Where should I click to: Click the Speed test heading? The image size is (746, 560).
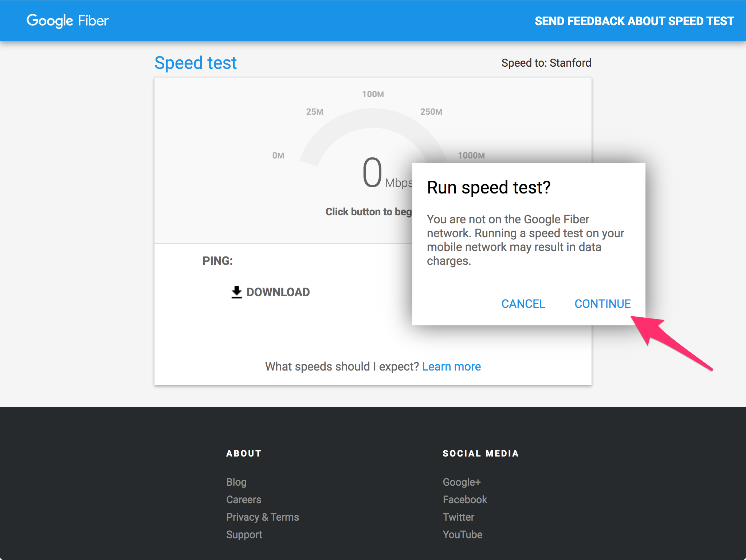(x=196, y=63)
